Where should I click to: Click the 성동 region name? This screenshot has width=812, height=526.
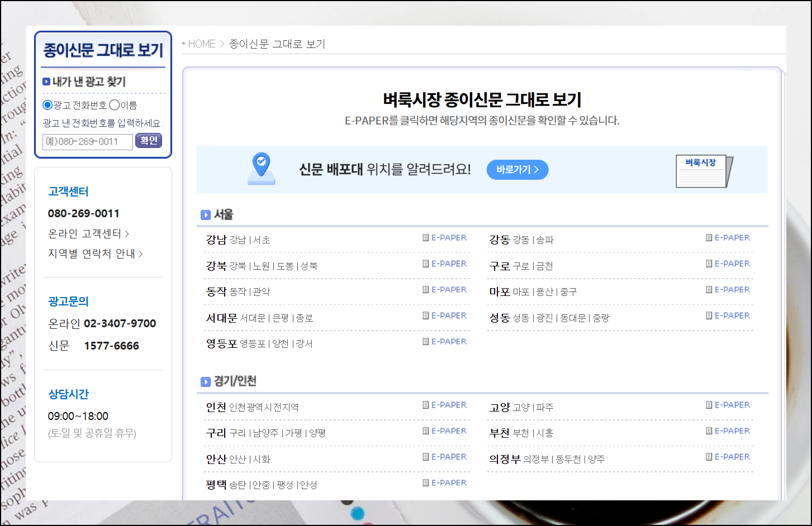500,318
